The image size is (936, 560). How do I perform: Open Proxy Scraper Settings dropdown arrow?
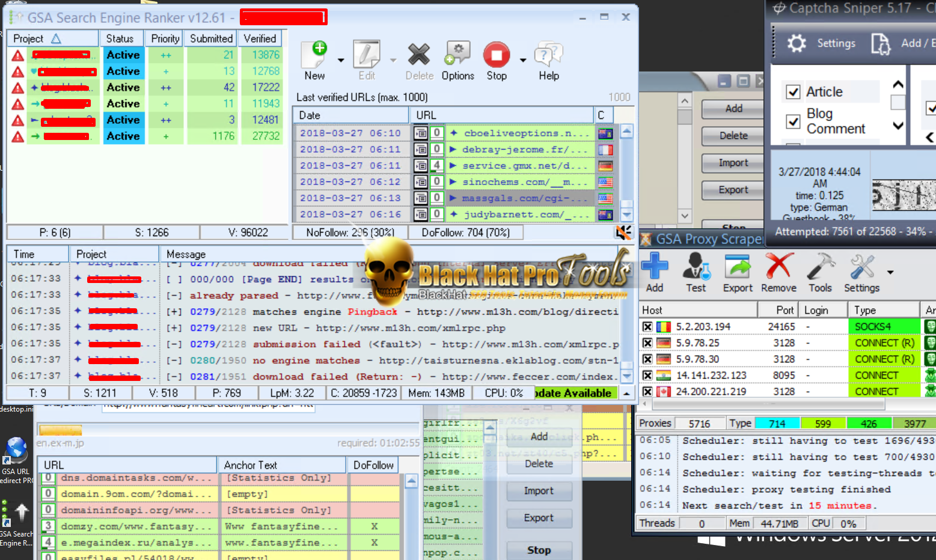(890, 272)
